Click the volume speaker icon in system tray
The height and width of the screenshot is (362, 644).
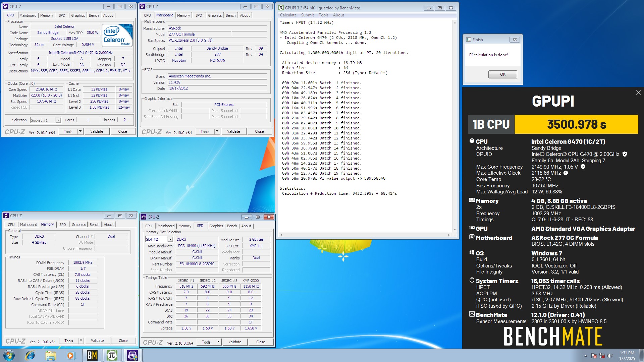click(x=610, y=356)
